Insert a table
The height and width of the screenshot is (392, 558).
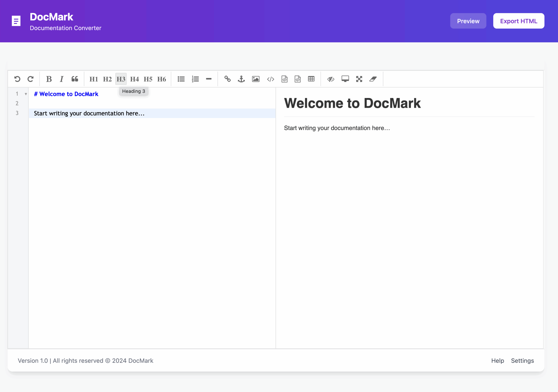click(x=311, y=79)
